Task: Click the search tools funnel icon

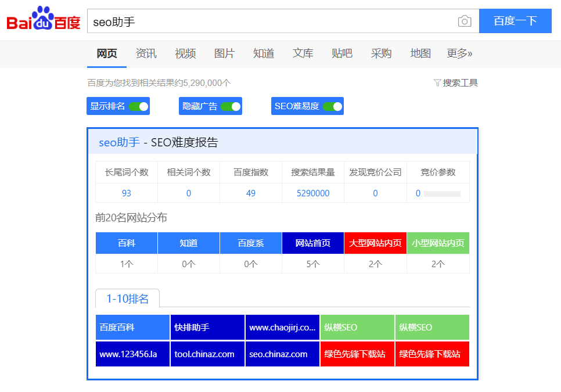Action: pos(437,83)
